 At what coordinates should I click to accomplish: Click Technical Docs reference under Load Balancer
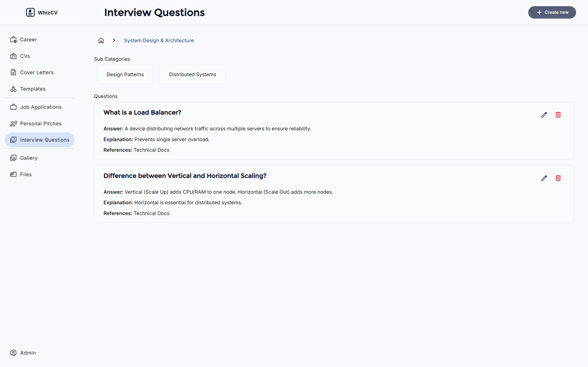click(151, 150)
